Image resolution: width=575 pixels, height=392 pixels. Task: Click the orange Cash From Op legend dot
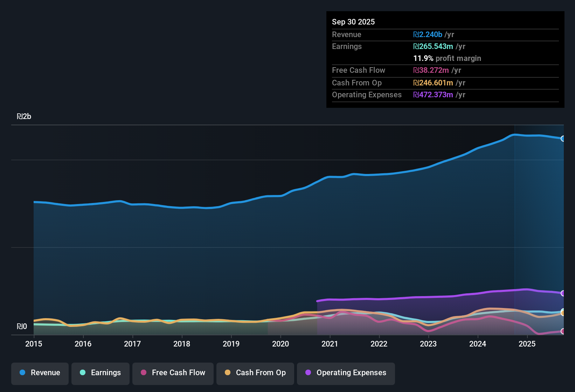coord(228,373)
